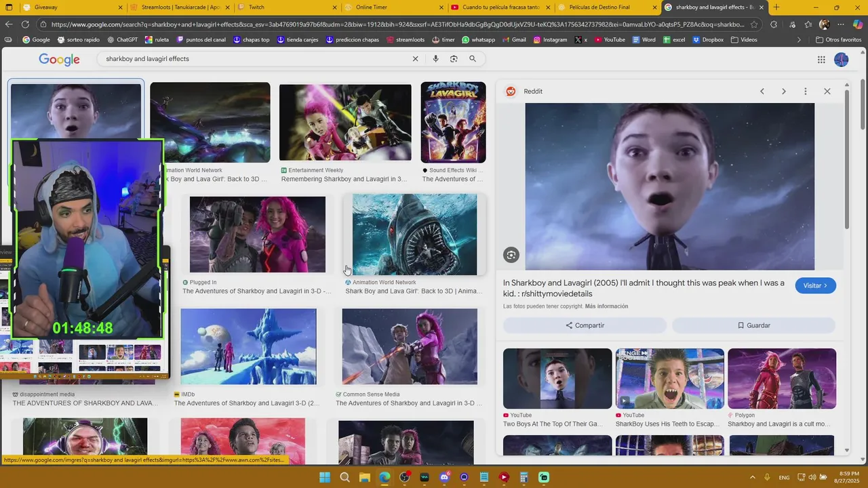Open File Explorer from the taskbar
868x488 pixels.
365,477
